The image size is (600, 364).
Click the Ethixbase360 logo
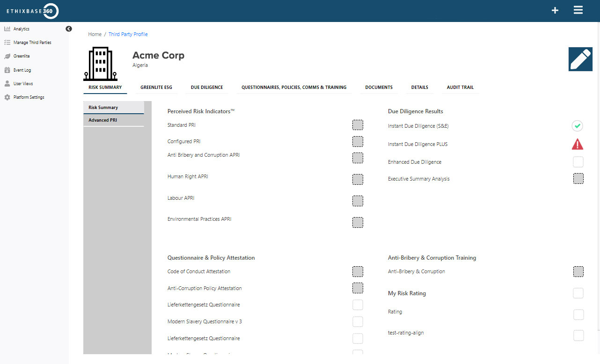tap(32, 11)
